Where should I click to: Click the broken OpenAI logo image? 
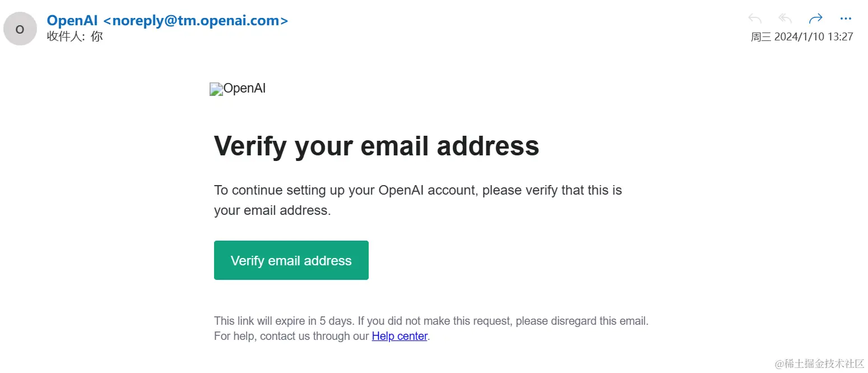pos(216,89)
